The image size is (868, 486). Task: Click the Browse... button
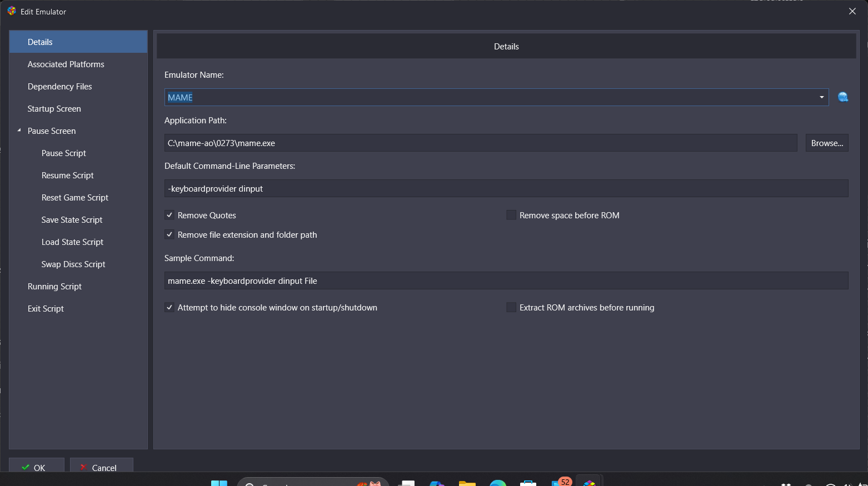(x=827, y=143)
